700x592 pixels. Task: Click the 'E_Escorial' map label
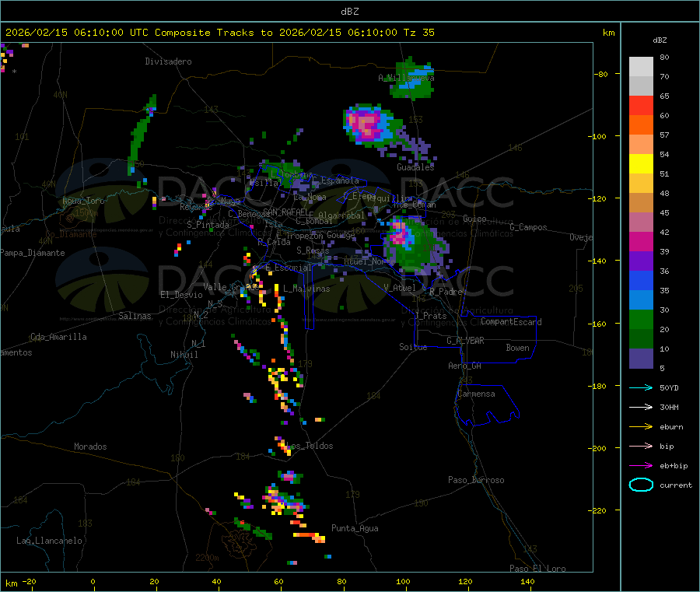pos(289,268)
